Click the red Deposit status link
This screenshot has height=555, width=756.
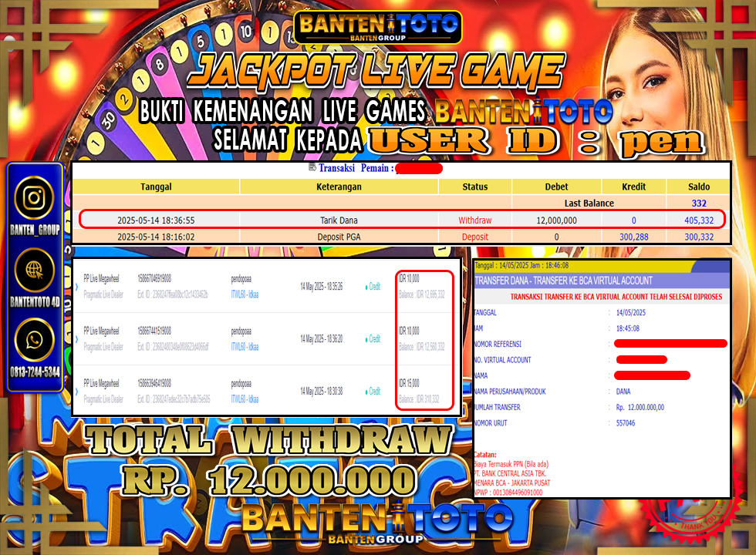(474, 237)
